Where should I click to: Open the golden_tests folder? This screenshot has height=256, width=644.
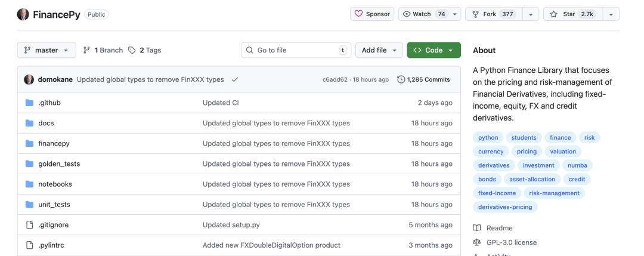point(59,164)
